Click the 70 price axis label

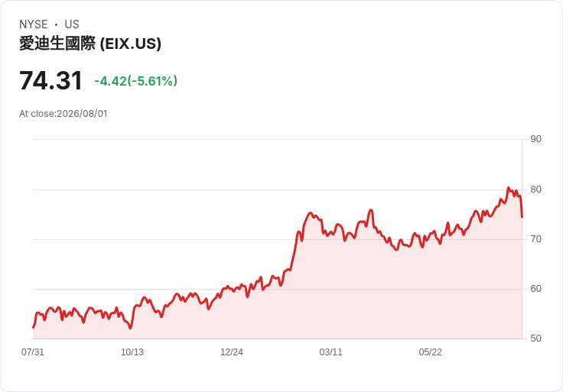pyautogui.click(x=535, y=239)
